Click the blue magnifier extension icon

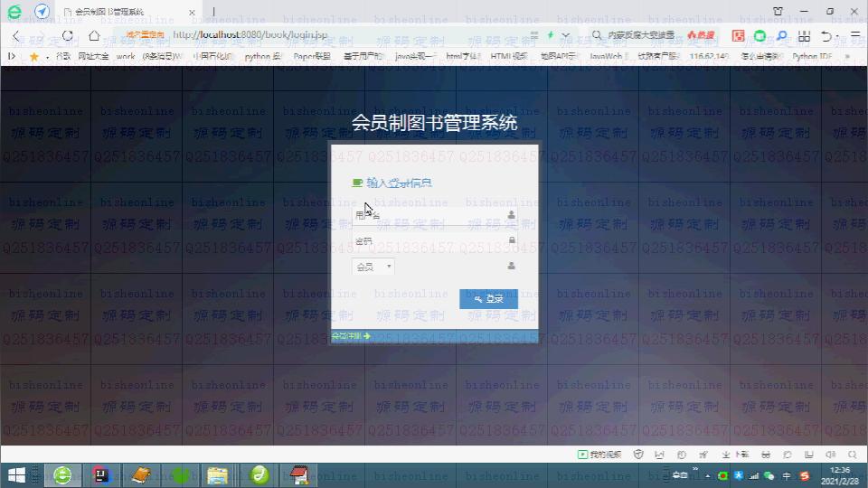781,36
